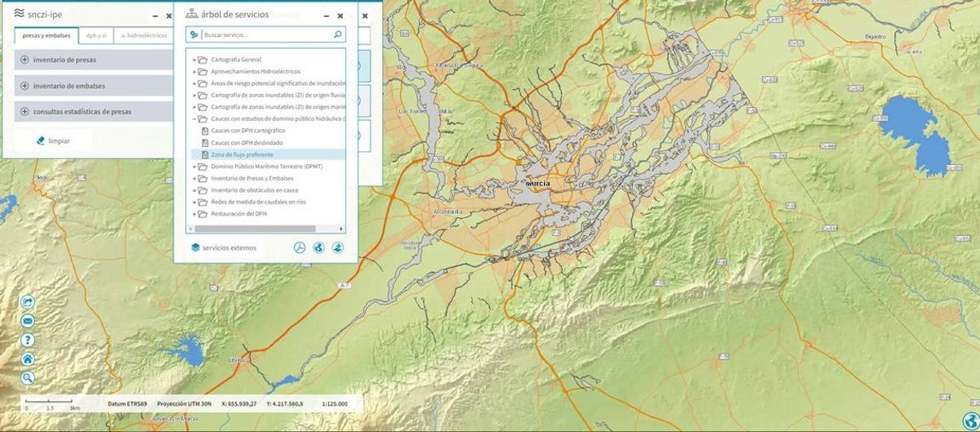Click the globe icon beside servicios externos
This screenshot has height=432, width=980.
click(x=318, y=247)
